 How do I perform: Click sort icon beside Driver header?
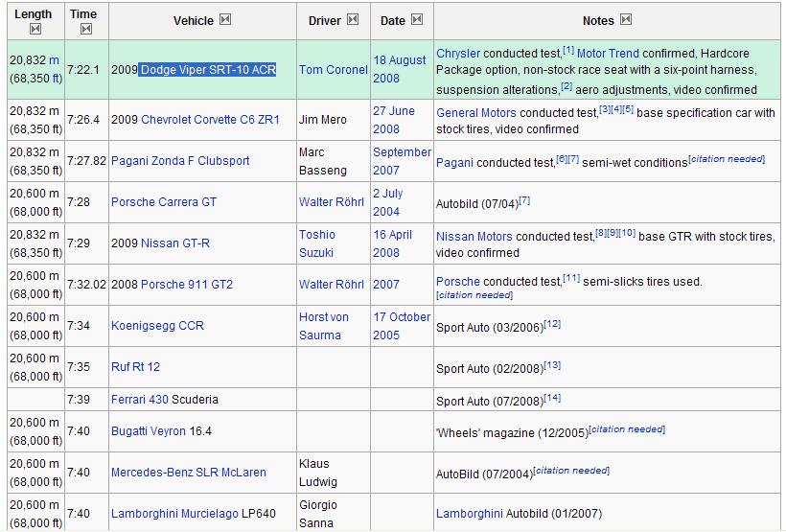353,19
